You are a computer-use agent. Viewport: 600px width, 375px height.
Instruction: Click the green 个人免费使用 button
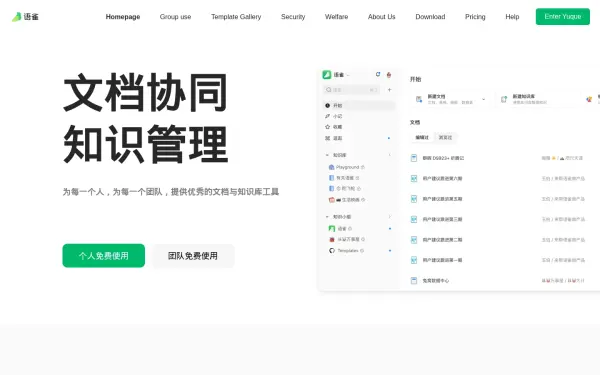click(x=104, y=256)
